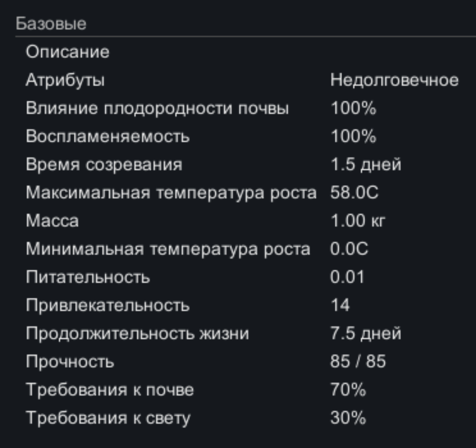
Task: Select the Время созревания label
Action: click(x=104, y=165)
